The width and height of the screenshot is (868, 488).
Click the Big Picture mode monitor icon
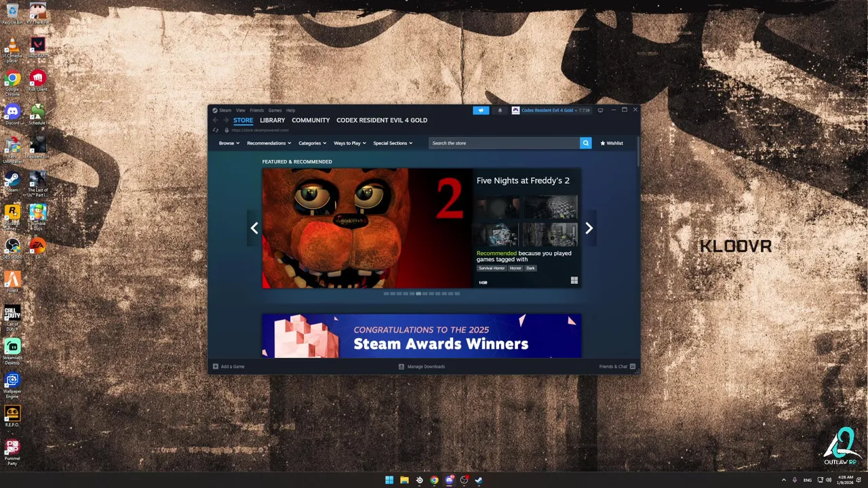point(600,110)
